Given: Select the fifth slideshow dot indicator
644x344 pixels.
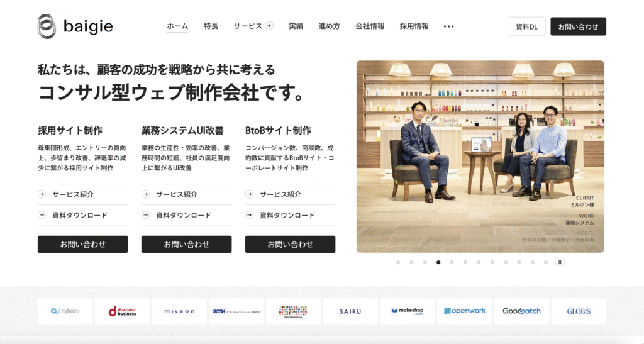Looking at the screenshot, I should [452, 262].
